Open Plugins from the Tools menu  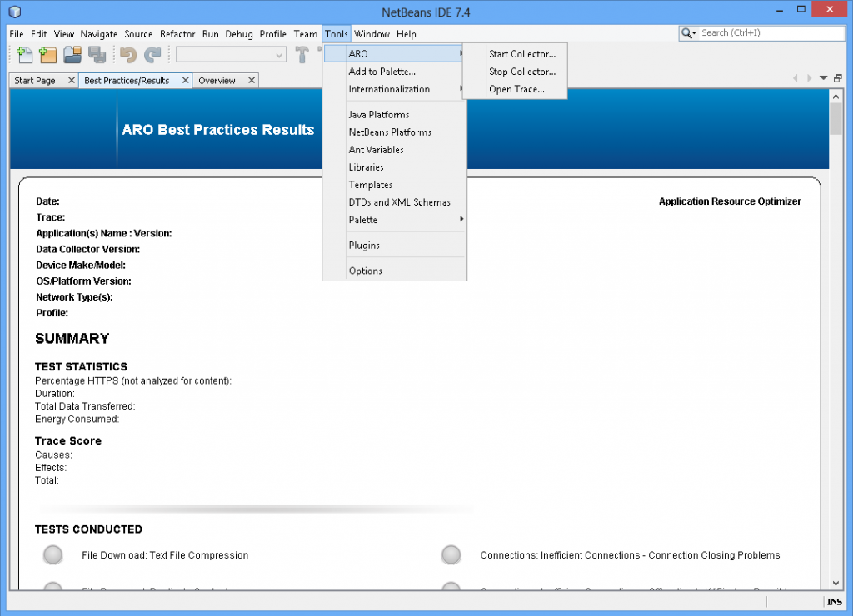coord(394,246)
